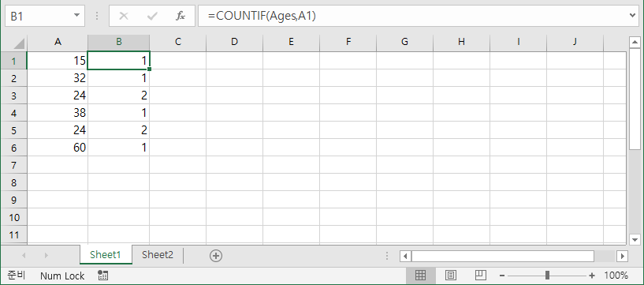The width and height of the screenshot is (644, 285).
Task: Select row 7 header
Action: click(x=13, y=165)
